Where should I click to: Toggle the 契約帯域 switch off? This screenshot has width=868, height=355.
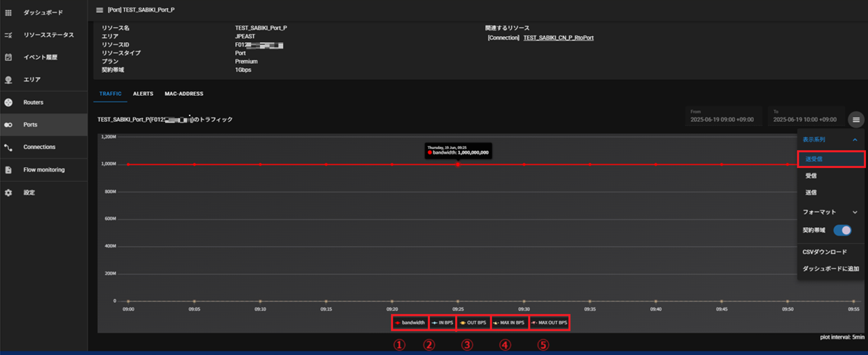[x=842, y=231]
